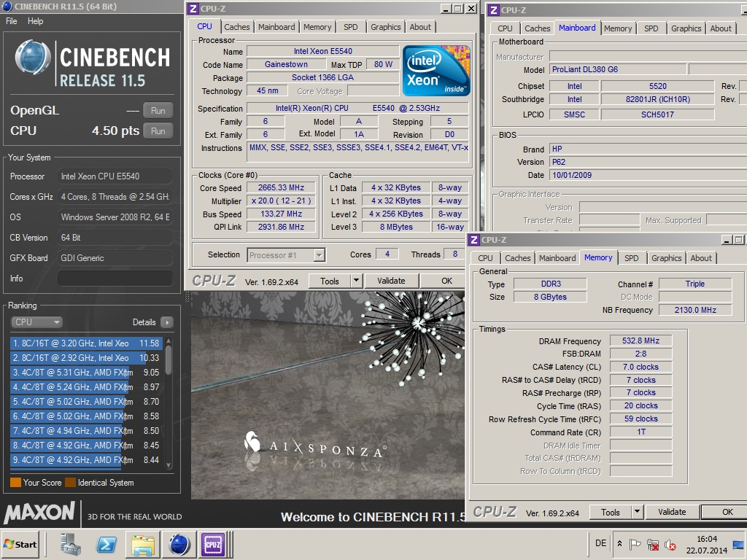Run the CPU benchmark
The height and width of the screenshot is (560, 747).
point(158,131)
